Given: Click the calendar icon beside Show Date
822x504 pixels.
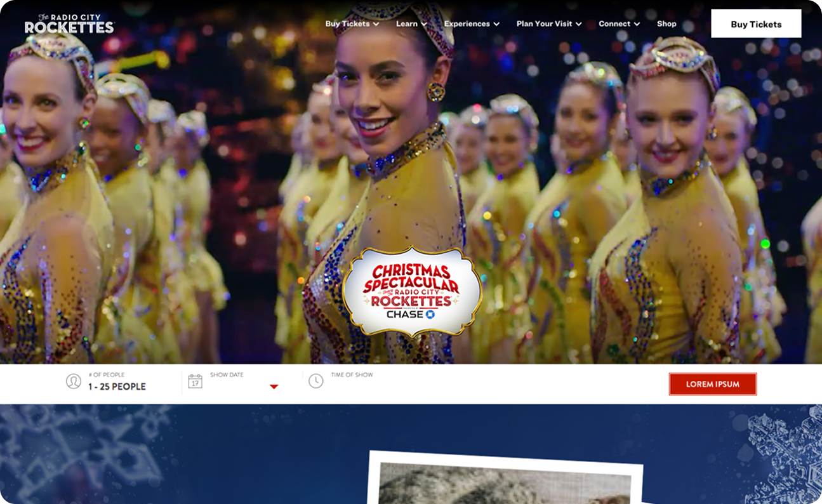Looking at the screenshot, I should pyautogui.click(x=195, y=381).
